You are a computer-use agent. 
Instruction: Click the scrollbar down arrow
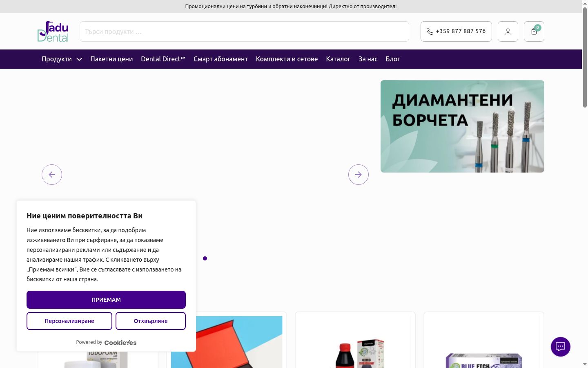(x=585, y=364)
